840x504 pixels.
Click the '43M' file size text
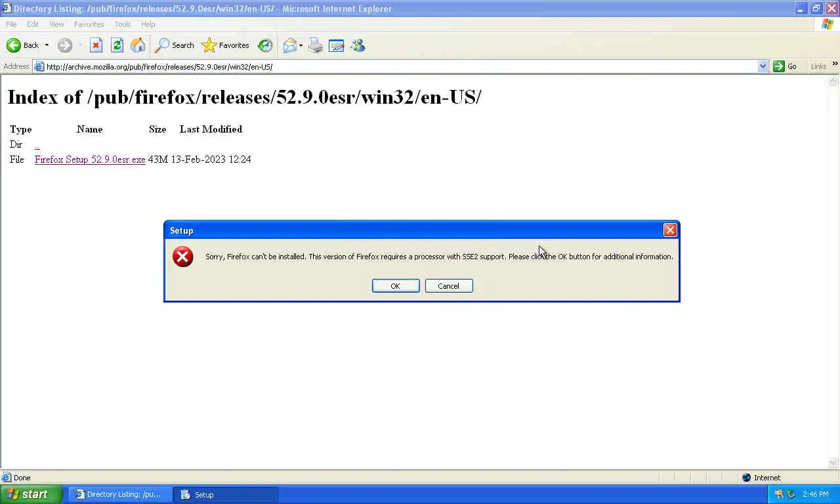157,159
